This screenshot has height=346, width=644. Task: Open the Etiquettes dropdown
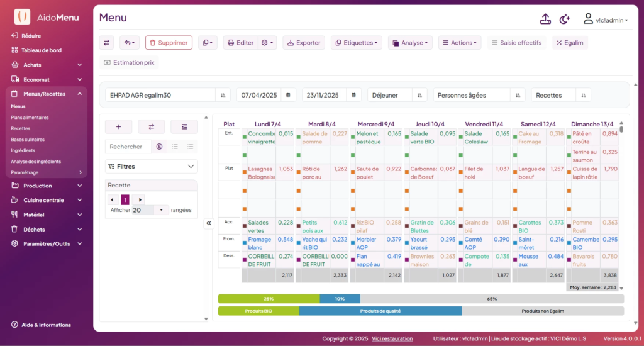[356, 43]
